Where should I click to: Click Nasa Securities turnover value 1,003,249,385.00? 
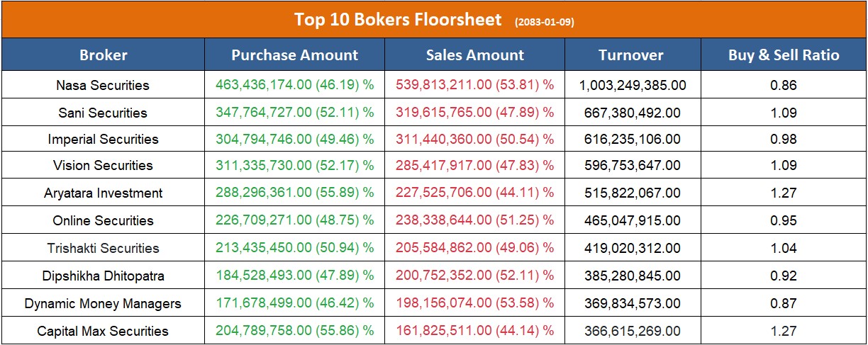point(633,86)
